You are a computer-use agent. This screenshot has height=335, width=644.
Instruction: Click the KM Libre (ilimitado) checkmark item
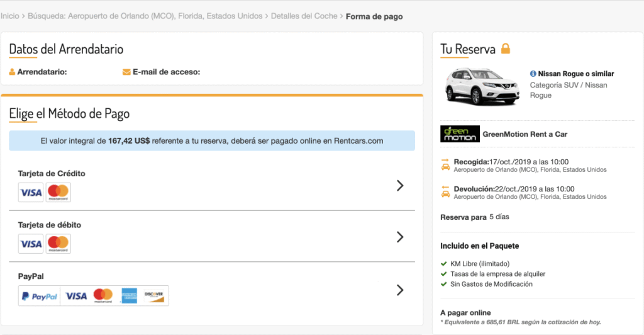pyautogui.click(x=475, y=263)
